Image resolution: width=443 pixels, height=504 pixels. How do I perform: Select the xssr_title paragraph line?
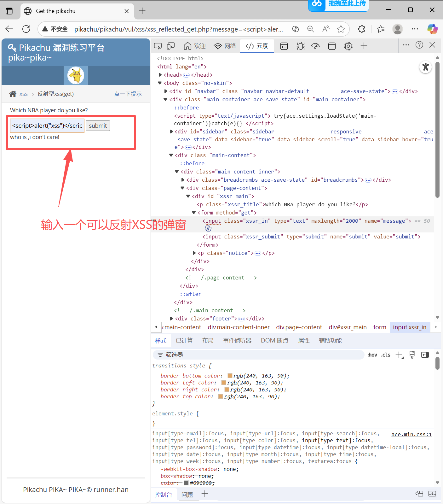click(x=282, y=204)
